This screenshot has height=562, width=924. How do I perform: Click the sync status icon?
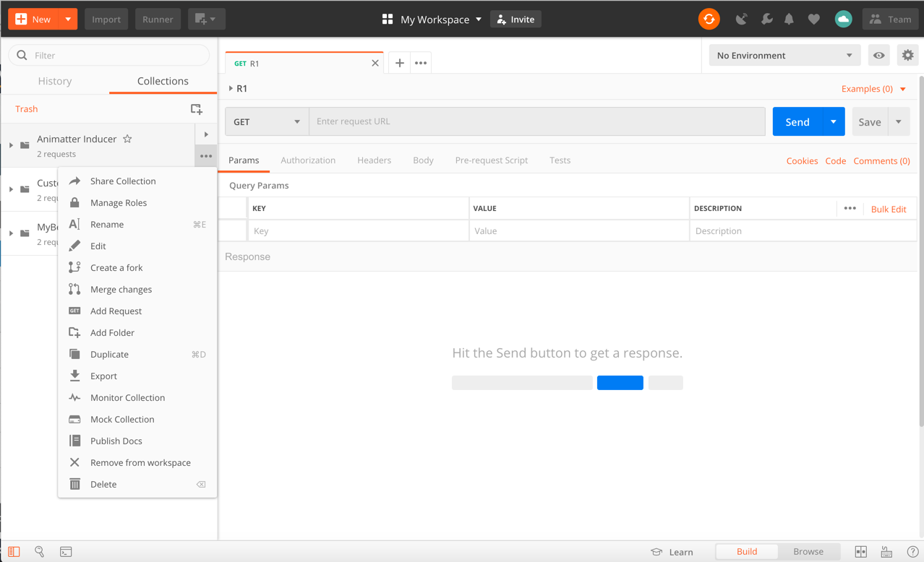709,20
